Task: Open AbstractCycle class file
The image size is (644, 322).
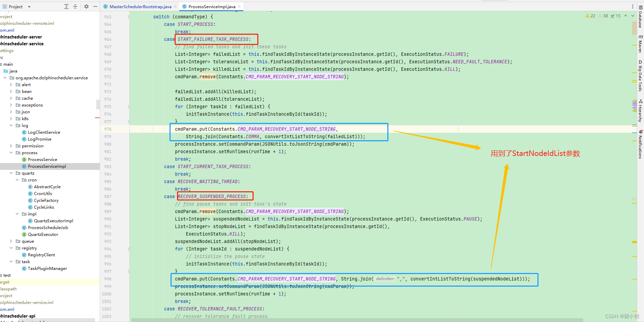Action: pyautogui.click(x=47, y=187)
